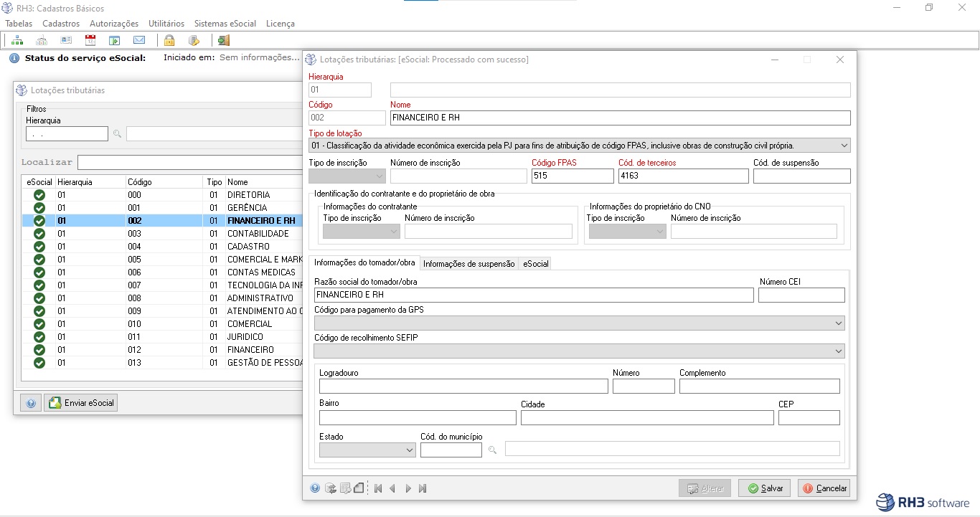
Task: Click magnifier icon next to Cód. do município
Action: pyautogui.click(x=492, y=450)
